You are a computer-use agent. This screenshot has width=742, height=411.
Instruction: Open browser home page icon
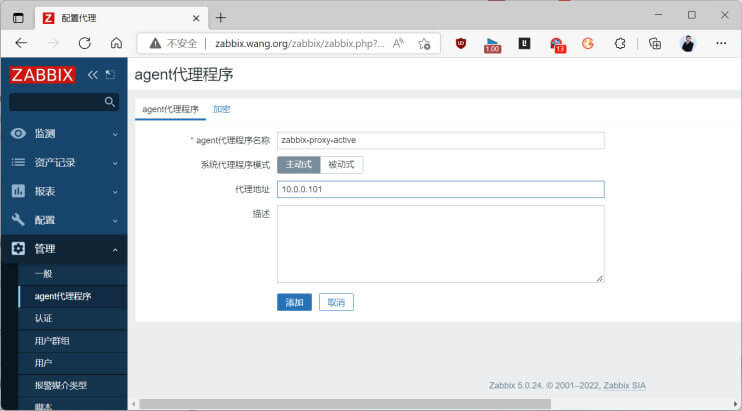[x=116, y=44]
